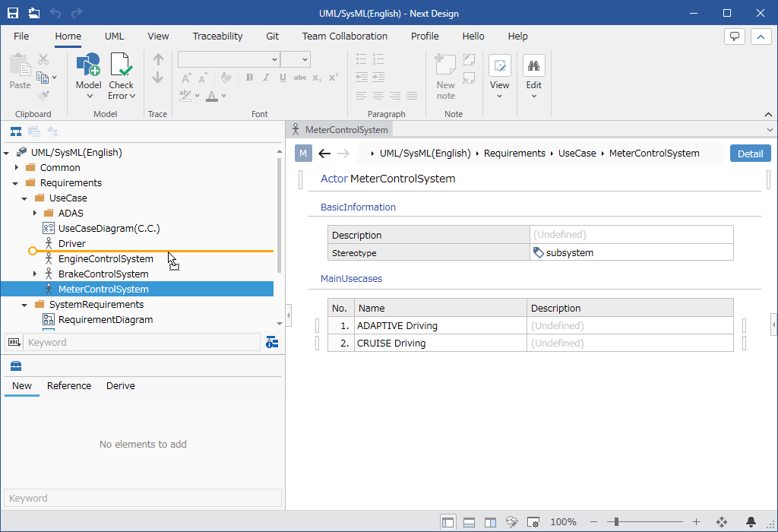Click the Cut scissors icon
This screenshot has height=532, width=778.
coord(43,59)
